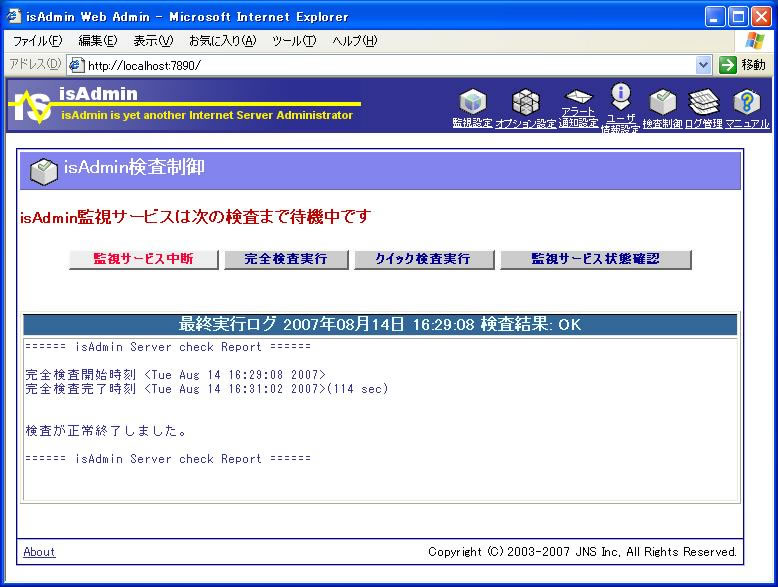The image size is (778, 587).
Task: Maximize the Internet Explorer window
Action: click(738, 17)
